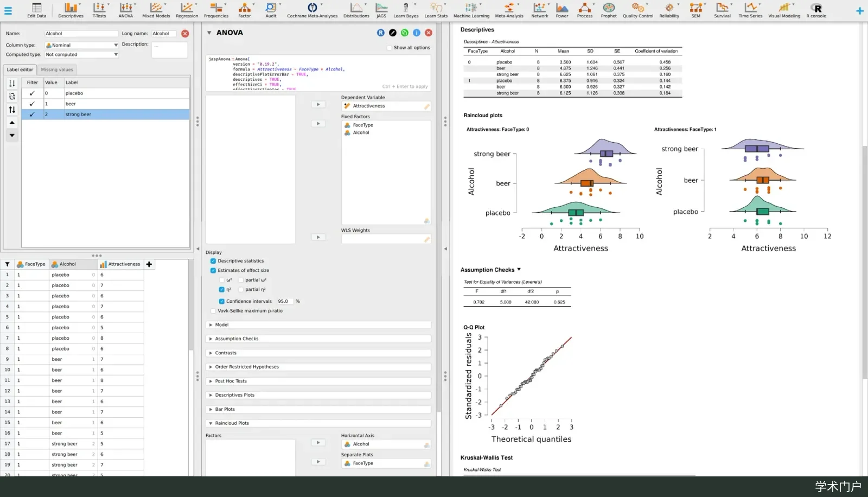868x497 pixels.
Task: Open the Network module
Action: click(539, 10)
